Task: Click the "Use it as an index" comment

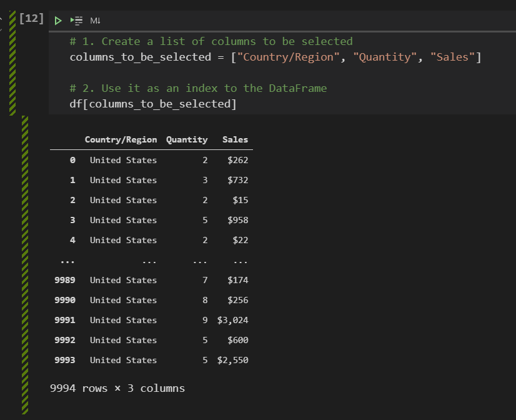Action: point(198,88)
